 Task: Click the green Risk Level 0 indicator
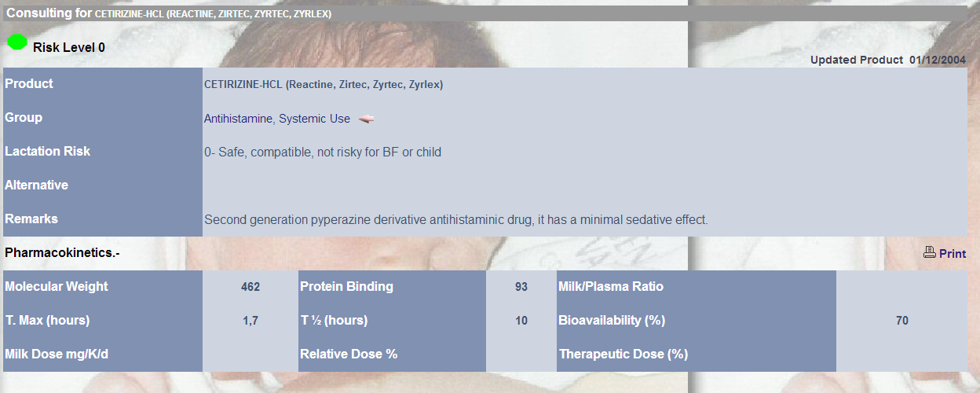[17, 42]
